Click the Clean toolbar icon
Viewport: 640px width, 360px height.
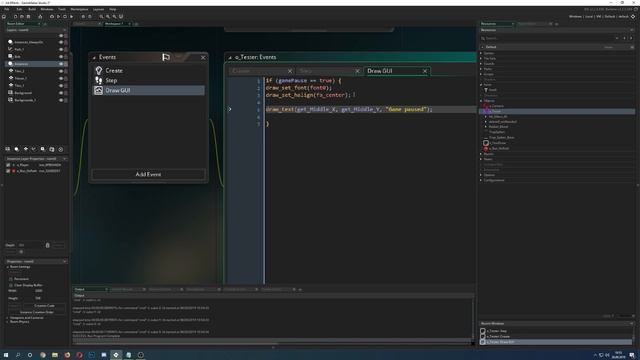point(71,17)
